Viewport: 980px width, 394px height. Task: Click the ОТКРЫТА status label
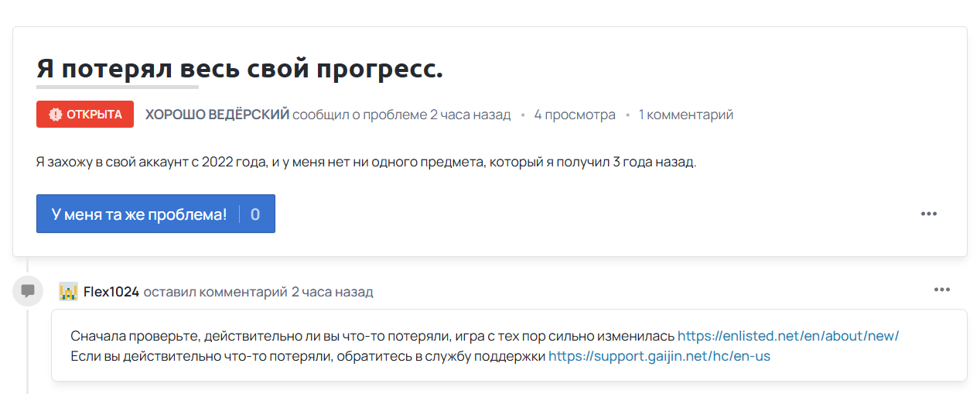94,115
